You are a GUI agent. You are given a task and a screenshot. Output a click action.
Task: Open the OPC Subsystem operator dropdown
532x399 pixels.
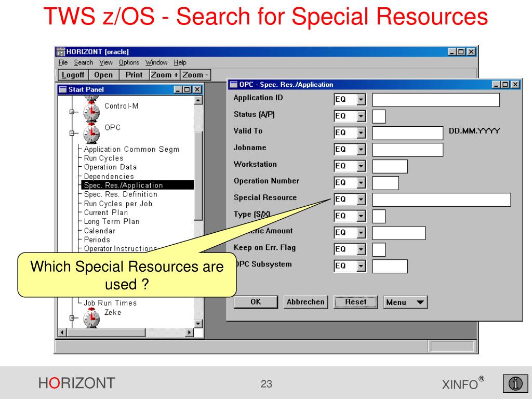[361, 265]
